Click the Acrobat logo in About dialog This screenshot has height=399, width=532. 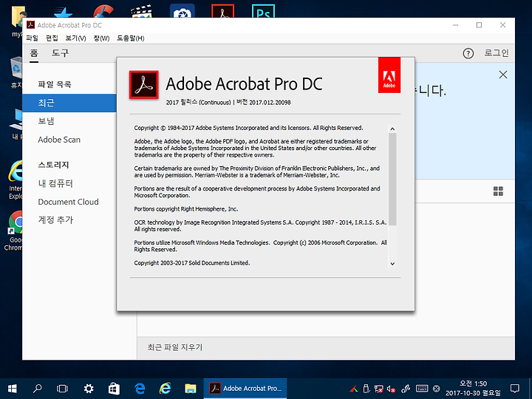click(x=144, y=85)
